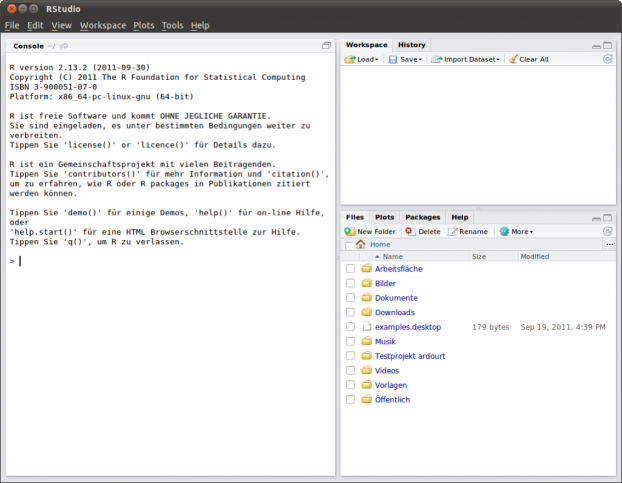Open the Plots menu
This screenshot has height=483, width=622.
[144, 25]
